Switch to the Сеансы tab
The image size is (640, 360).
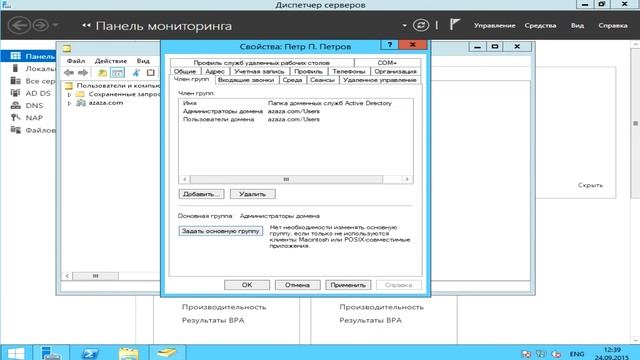(322, 80)
